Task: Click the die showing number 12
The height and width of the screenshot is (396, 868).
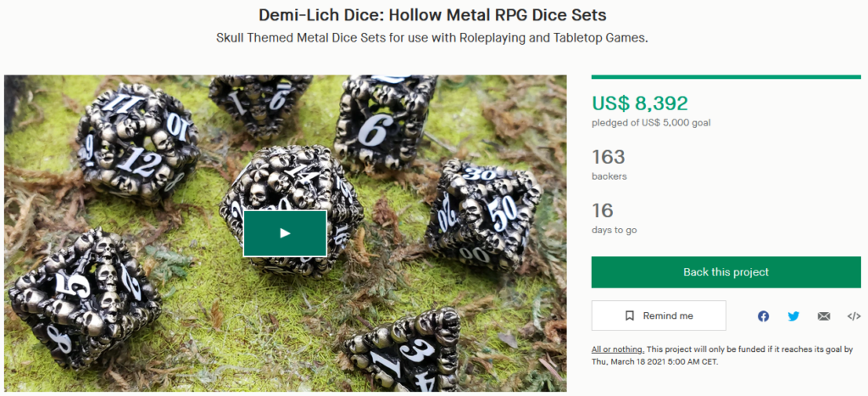Action: [138, 143]
